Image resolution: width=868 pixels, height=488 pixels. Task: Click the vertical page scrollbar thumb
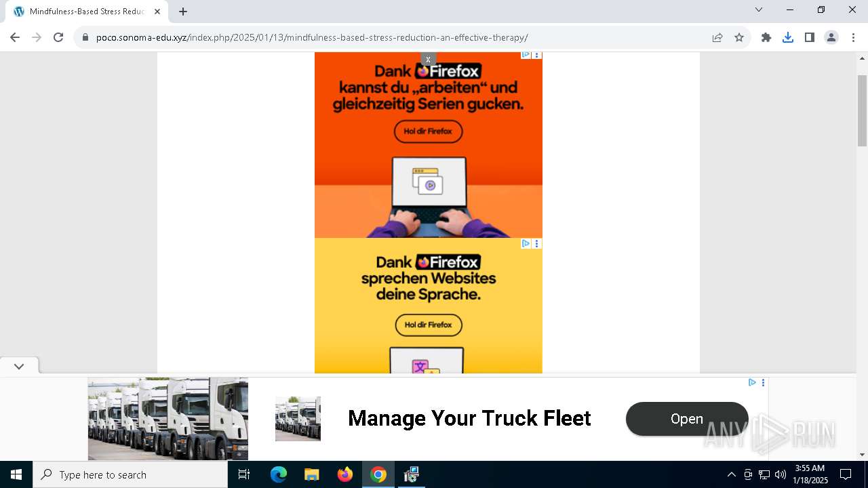click(862, 110)
